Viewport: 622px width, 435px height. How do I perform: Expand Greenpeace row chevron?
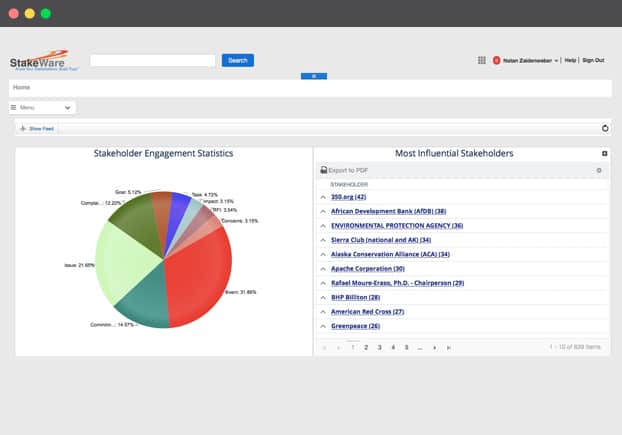tap(323, 326)
